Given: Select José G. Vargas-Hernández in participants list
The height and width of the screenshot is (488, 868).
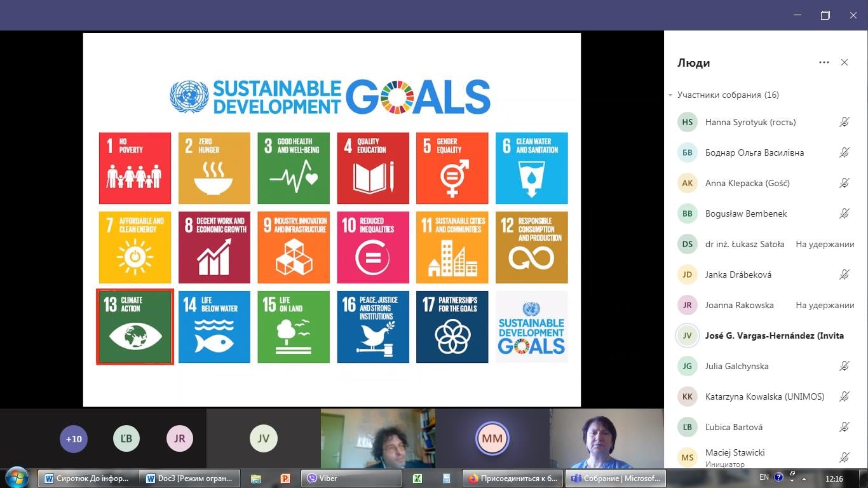Looking at the screenshot, I should coord(773,335).
